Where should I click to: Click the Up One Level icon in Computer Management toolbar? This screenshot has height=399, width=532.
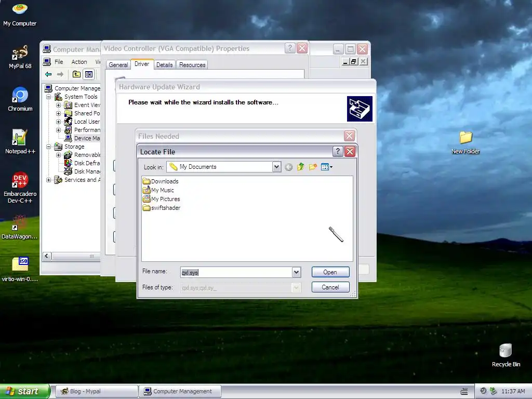tap(76, 74)
